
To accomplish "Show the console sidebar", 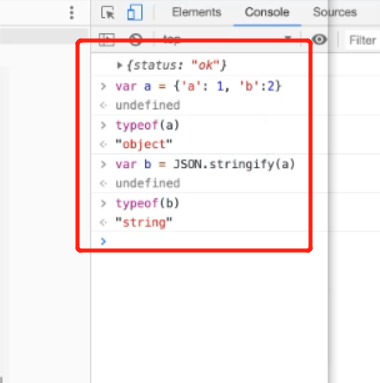I will (x=106, y=40).
